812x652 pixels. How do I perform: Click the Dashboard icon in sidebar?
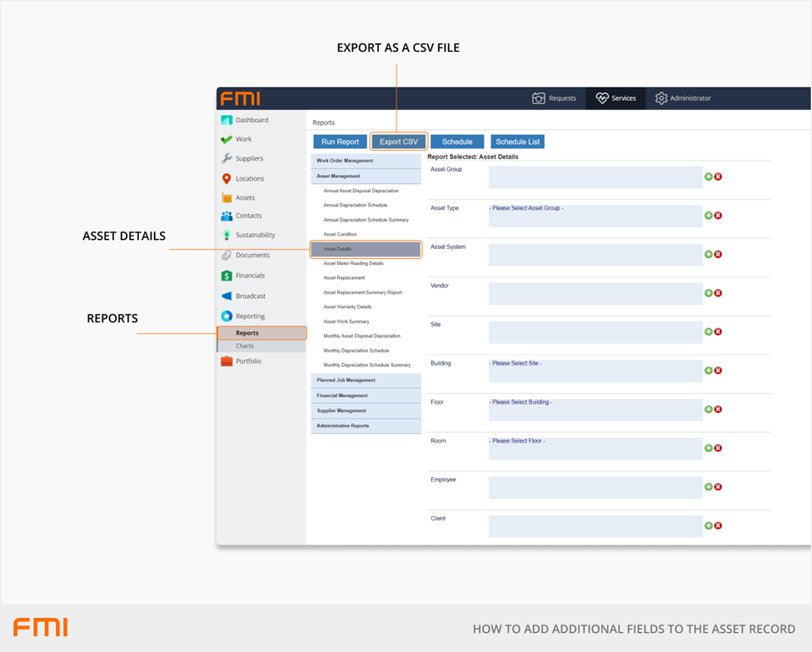[227, 120]
